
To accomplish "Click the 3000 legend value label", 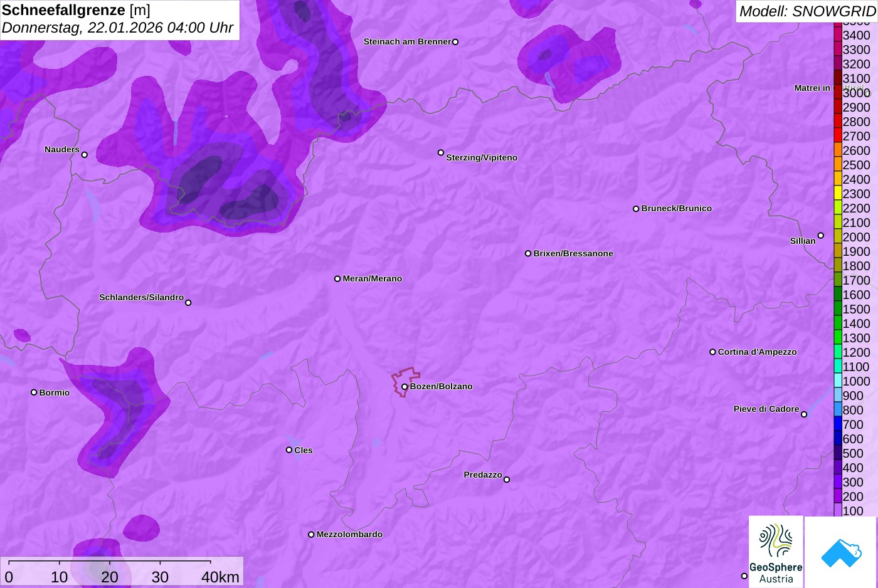I will point(857,93).
